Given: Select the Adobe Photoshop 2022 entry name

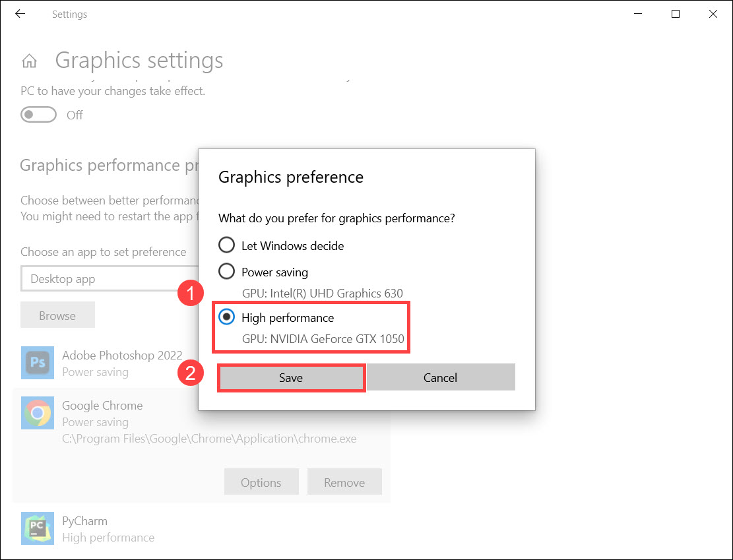Looking at the screenshot, I should (x=122, y=356).
